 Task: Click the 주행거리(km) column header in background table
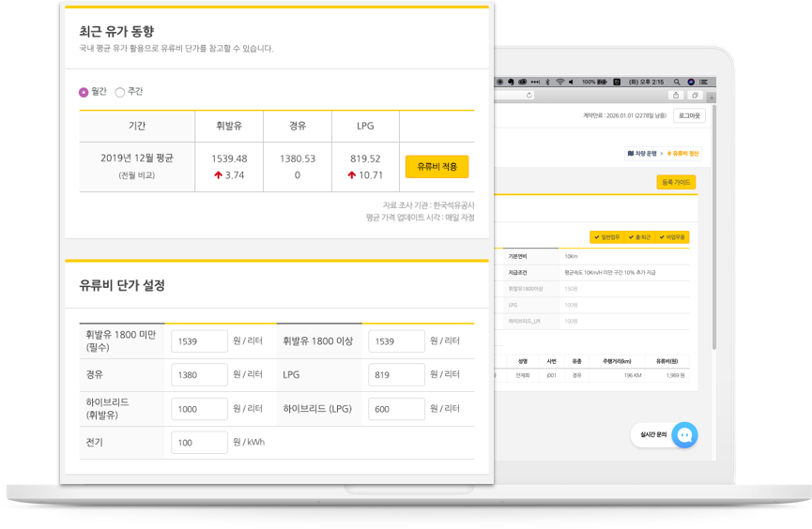pos(617,361)
